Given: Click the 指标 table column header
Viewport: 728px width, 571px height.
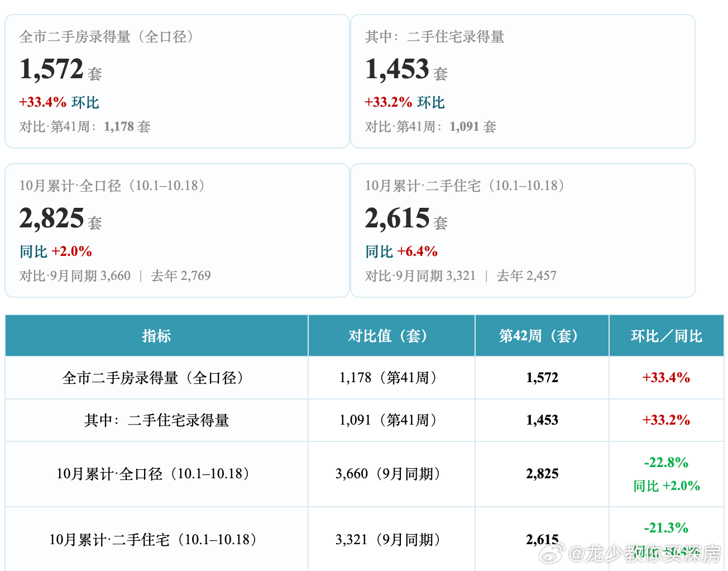Looking at the screenshot, I should [x=156, y=336].
